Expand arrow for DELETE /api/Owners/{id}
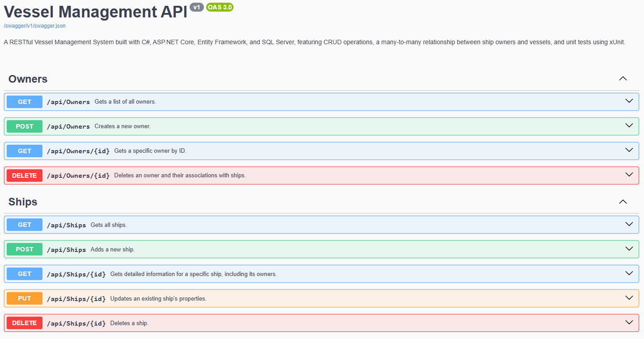This screenshot has width=644, height=339. click(629, 175)
